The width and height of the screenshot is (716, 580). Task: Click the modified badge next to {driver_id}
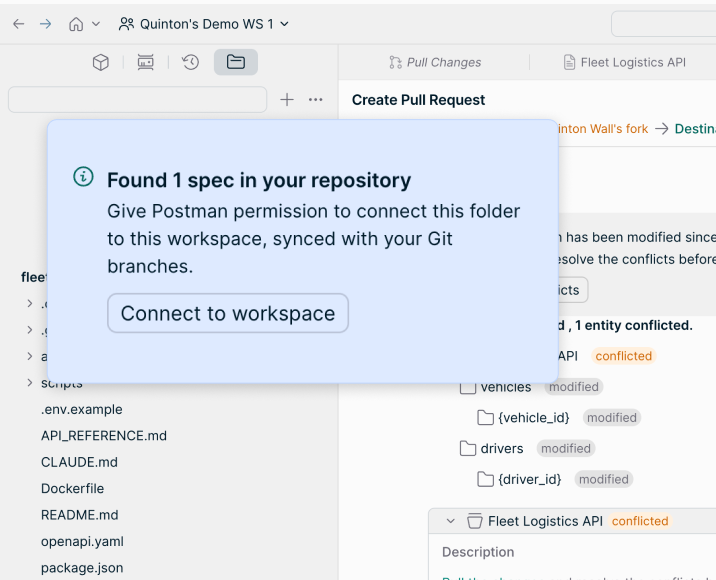coord(604,480)
